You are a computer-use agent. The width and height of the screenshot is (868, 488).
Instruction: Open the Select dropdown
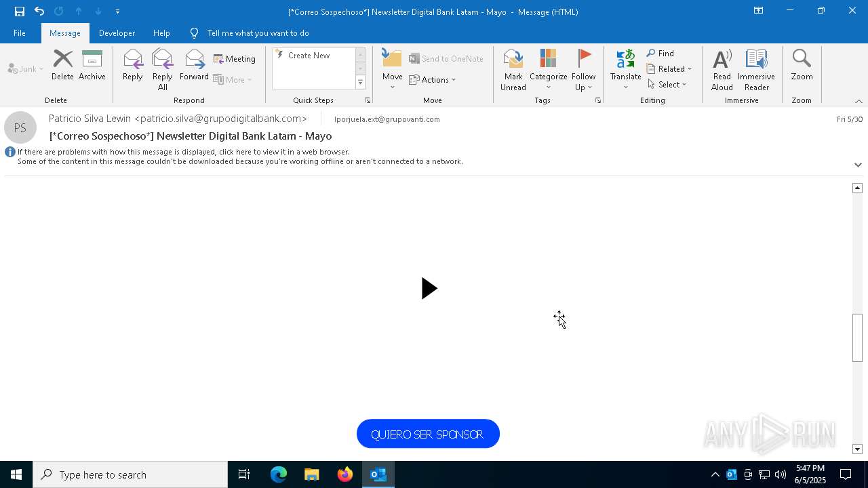(667, 85)
